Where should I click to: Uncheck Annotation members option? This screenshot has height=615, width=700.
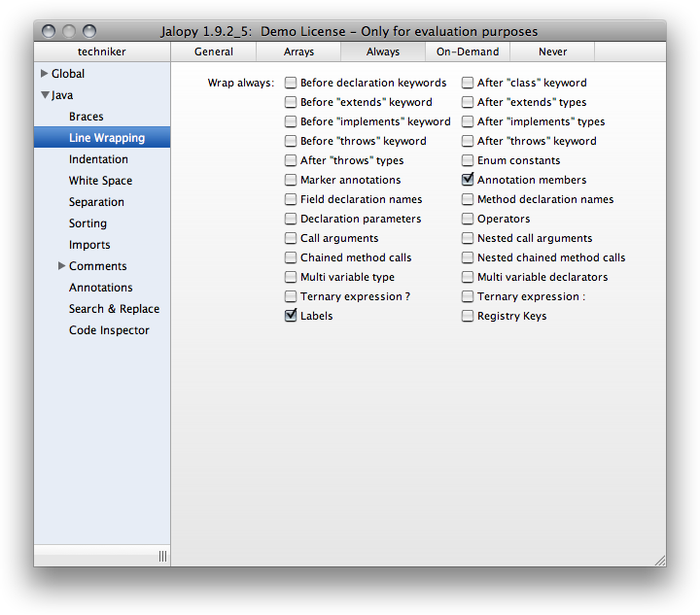point(468,180)
